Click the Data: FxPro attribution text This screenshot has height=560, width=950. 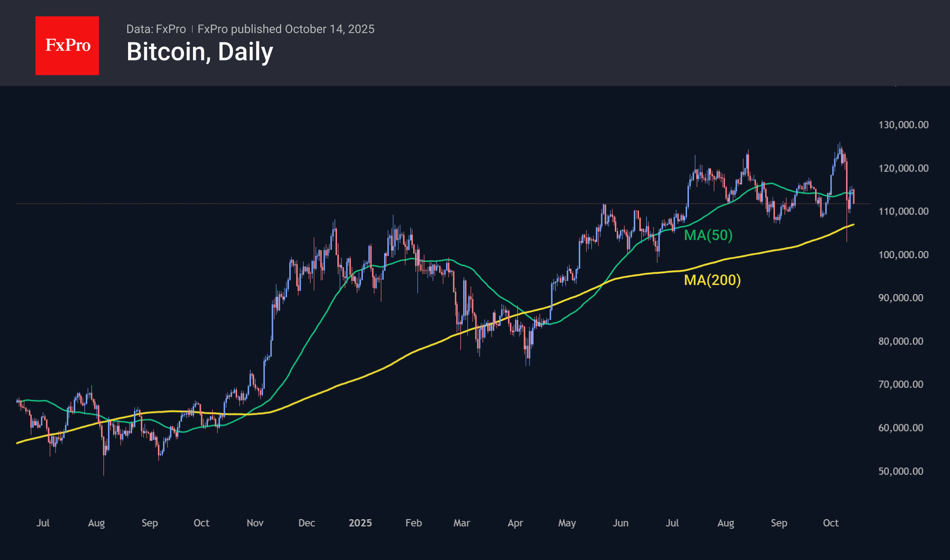click(x=156, y=29)
